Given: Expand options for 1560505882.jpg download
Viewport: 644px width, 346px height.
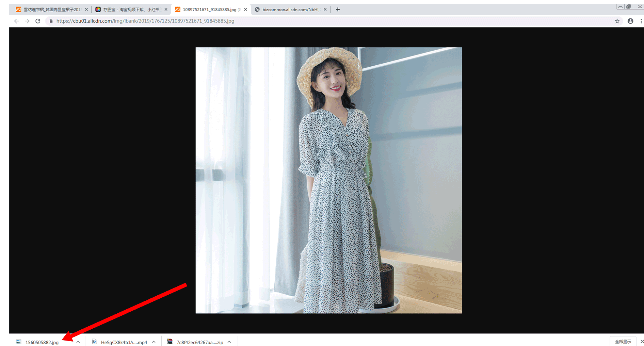Looking at the screenshot, I should (x=78, y=342).
